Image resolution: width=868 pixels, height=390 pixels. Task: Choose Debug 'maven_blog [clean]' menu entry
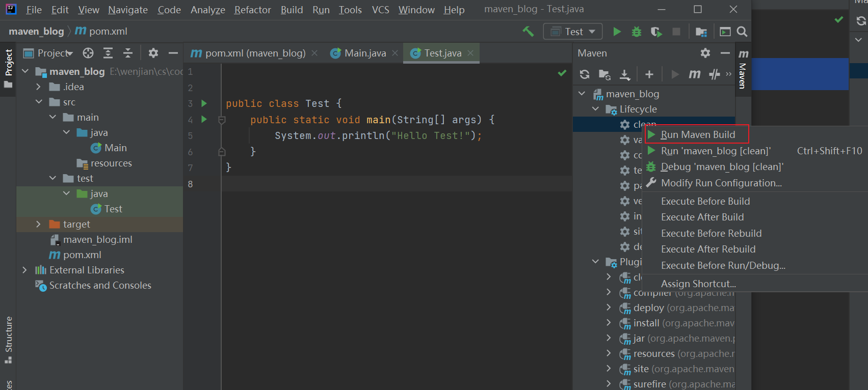tap(755, 166)
